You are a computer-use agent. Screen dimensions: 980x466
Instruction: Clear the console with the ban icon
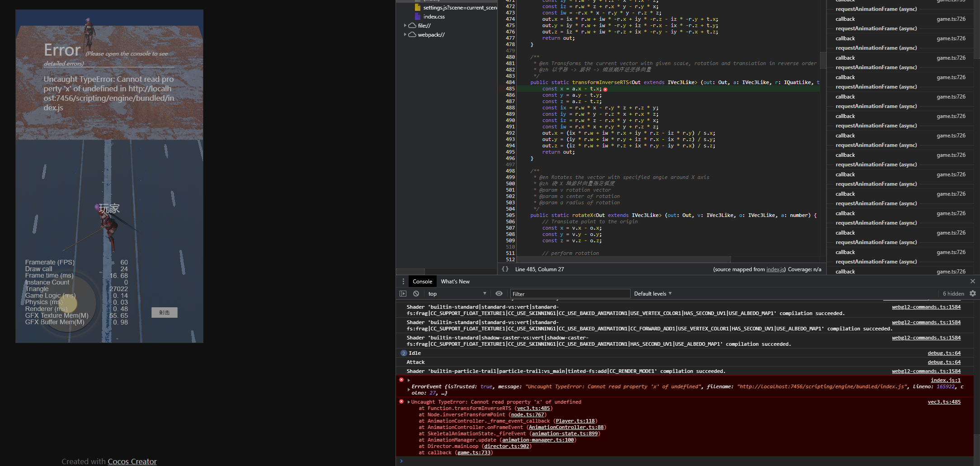(416, 294)
